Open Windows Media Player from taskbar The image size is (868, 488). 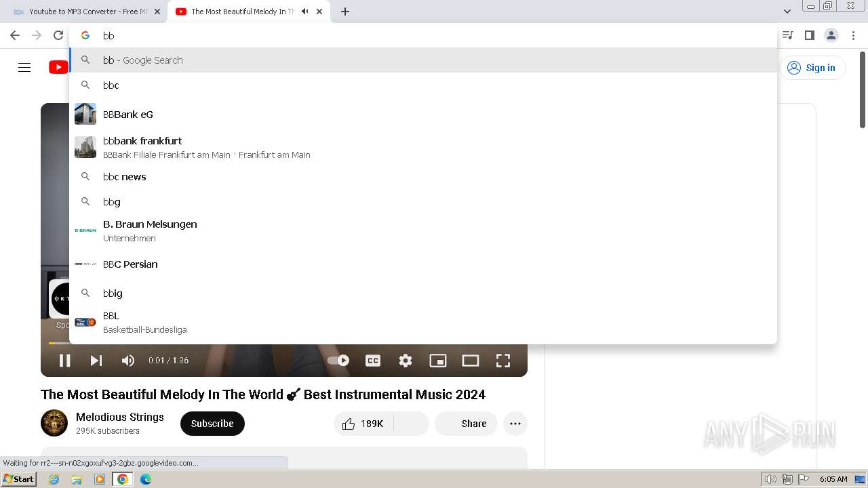[x=100, y=479]
